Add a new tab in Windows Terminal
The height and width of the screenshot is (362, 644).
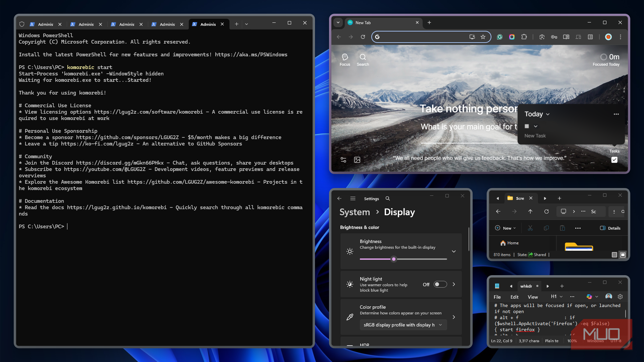coord(236,24)
